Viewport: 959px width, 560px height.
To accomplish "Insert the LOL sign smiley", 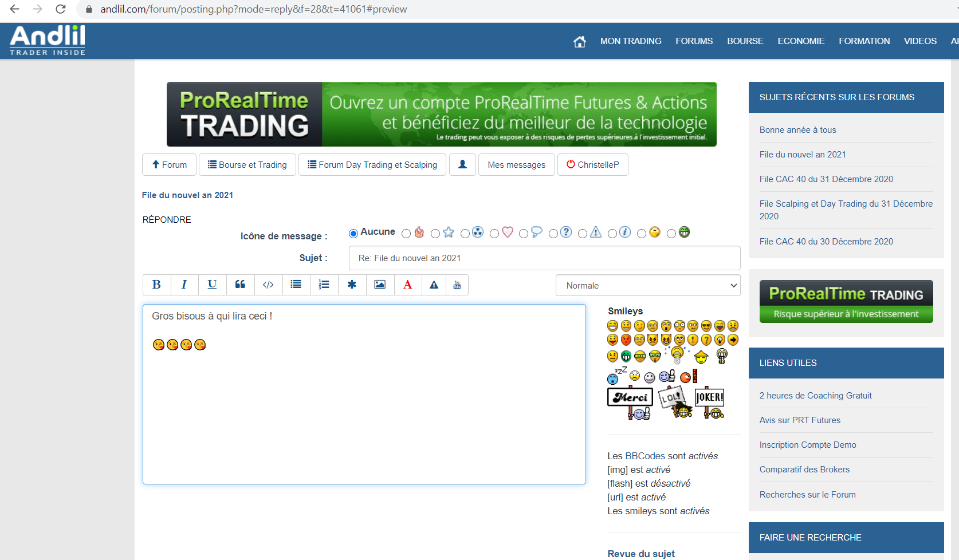I will point(675,403).
